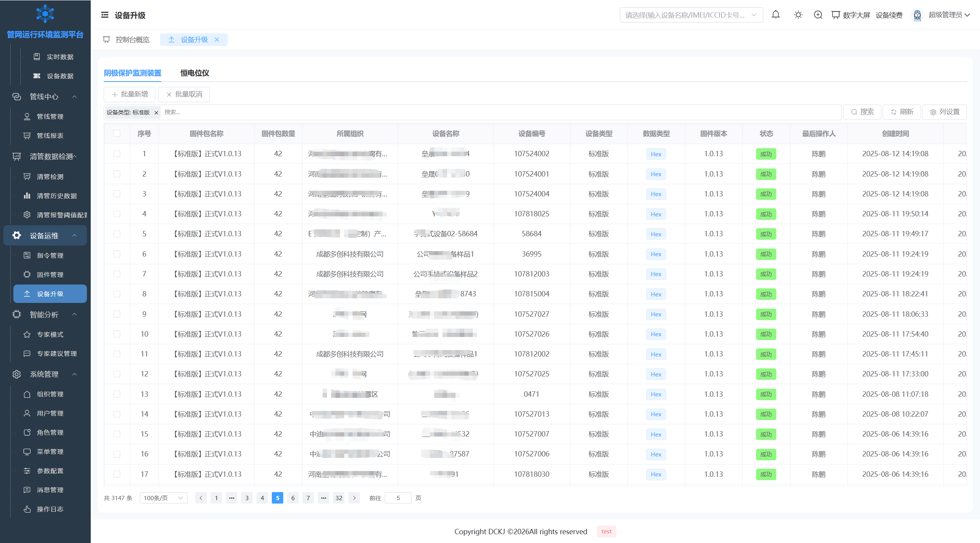Click the 前往 page number input
Viewport: 980px width, 543px height.
tap(398, 498)
